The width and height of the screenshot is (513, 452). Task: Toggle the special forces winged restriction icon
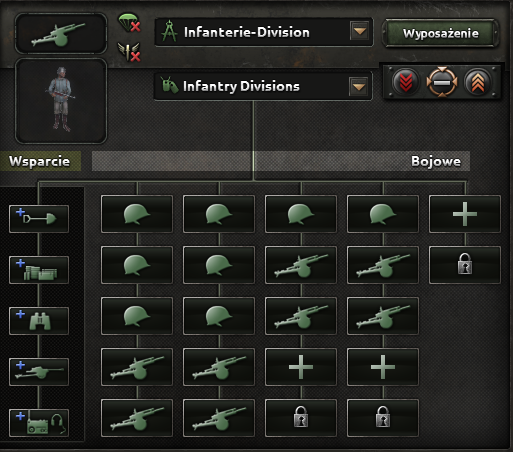coord(129,52)
